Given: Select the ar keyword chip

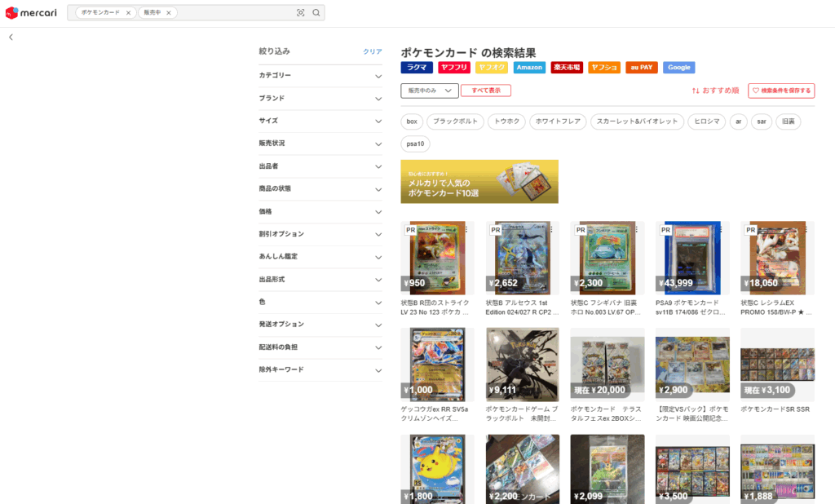Looking at the screenshot, I should click(739, 122).
